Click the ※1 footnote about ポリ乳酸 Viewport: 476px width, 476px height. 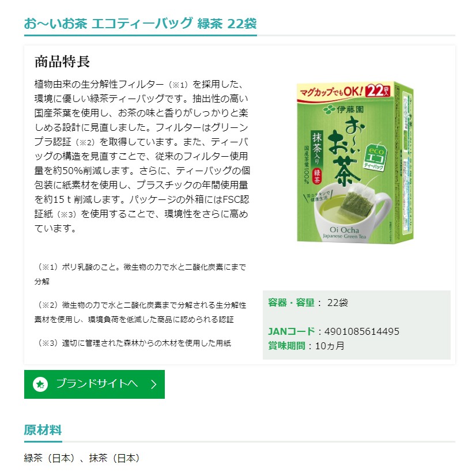140,274
